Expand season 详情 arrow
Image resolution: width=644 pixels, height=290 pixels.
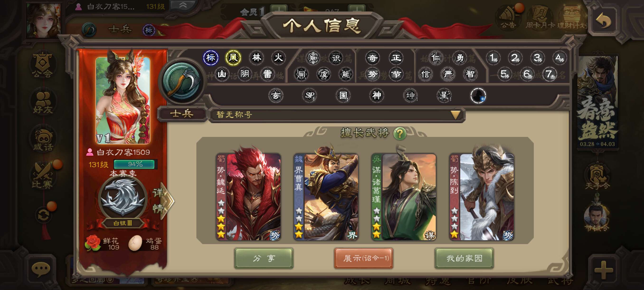[x=162, y=200]
